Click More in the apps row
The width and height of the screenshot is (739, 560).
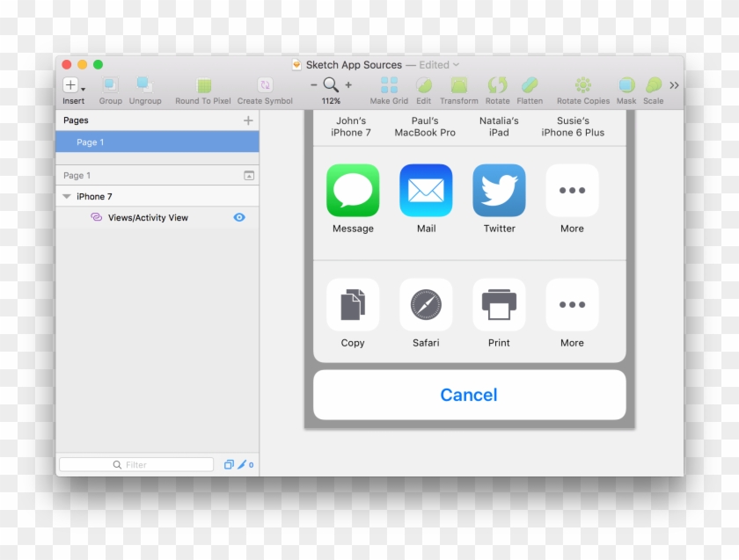[572, 190]
